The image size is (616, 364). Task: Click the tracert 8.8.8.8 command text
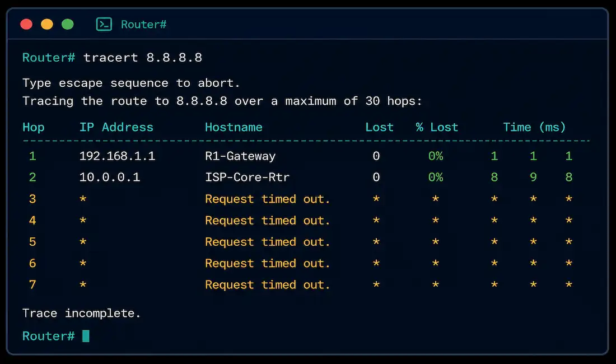click(x=143, y=58)
